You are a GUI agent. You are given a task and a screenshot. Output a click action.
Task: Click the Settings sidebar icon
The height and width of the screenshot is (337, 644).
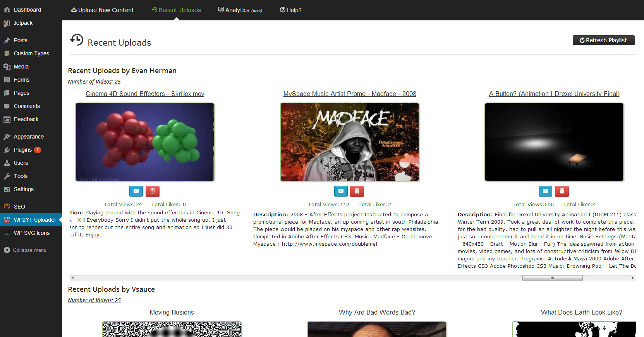coord(7,189)
